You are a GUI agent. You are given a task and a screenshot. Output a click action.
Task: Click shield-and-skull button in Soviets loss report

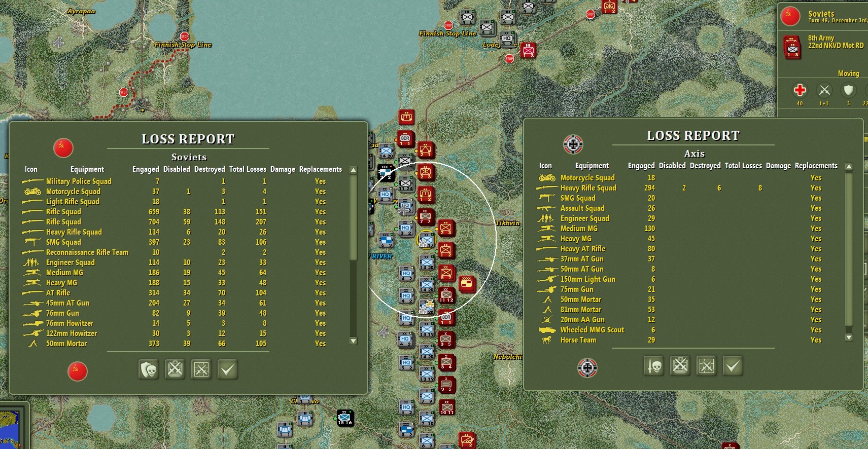click(x=149, y=369)
